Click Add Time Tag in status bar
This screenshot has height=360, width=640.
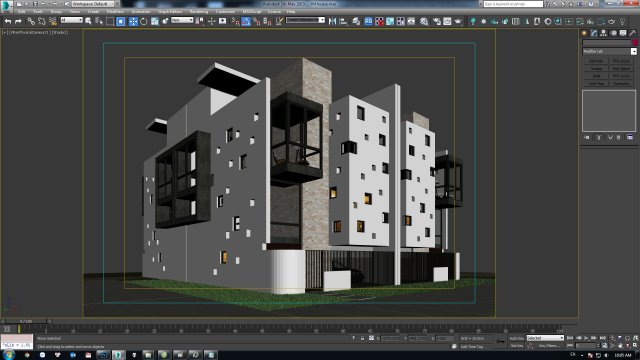tap(472, 347)
